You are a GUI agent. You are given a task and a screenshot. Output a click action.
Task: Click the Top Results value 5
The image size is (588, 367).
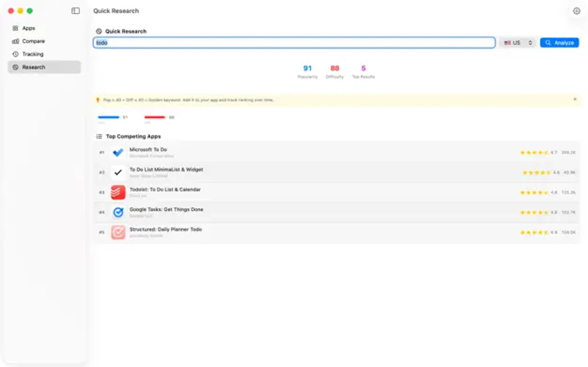pos(363,68)
